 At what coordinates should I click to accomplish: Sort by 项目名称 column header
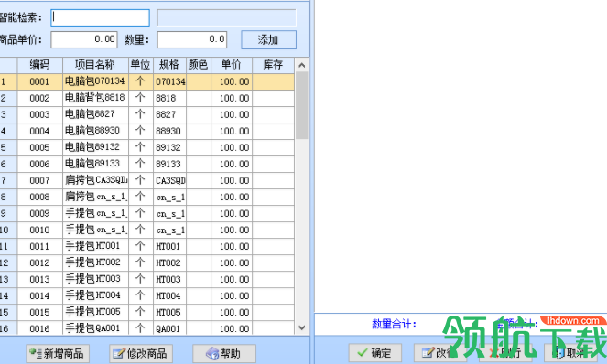coord(95,65)
